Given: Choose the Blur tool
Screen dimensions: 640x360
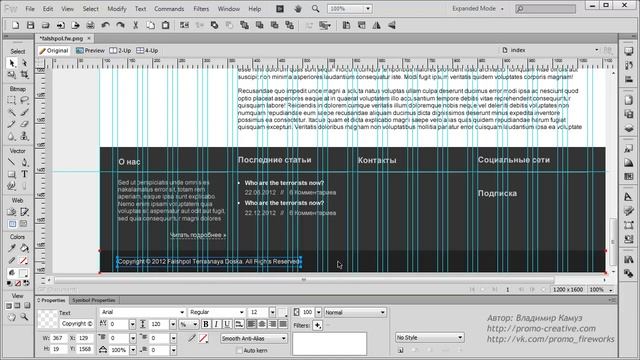Looking at the screenshot, I should 11,137.
